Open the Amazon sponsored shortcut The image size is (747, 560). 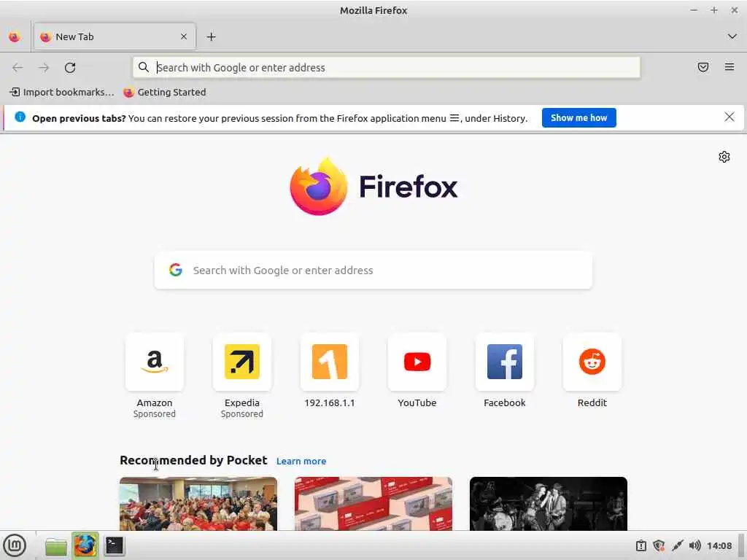(x=155, y=362)
